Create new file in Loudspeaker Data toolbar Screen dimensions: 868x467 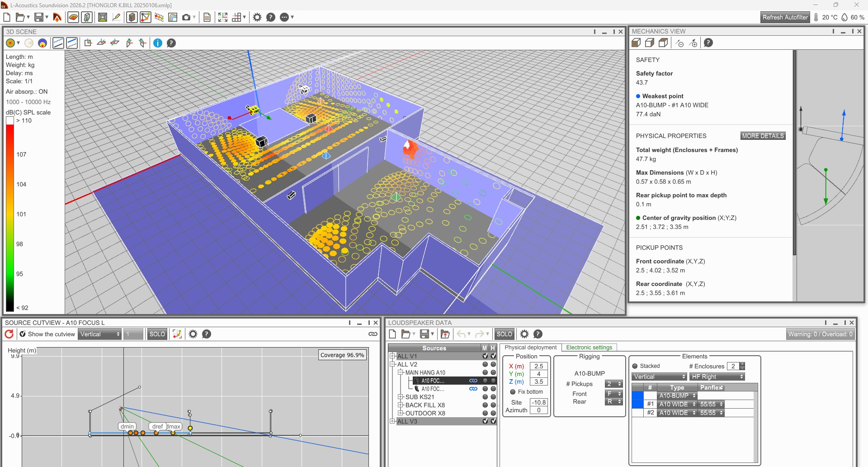(x=392, y=334)
